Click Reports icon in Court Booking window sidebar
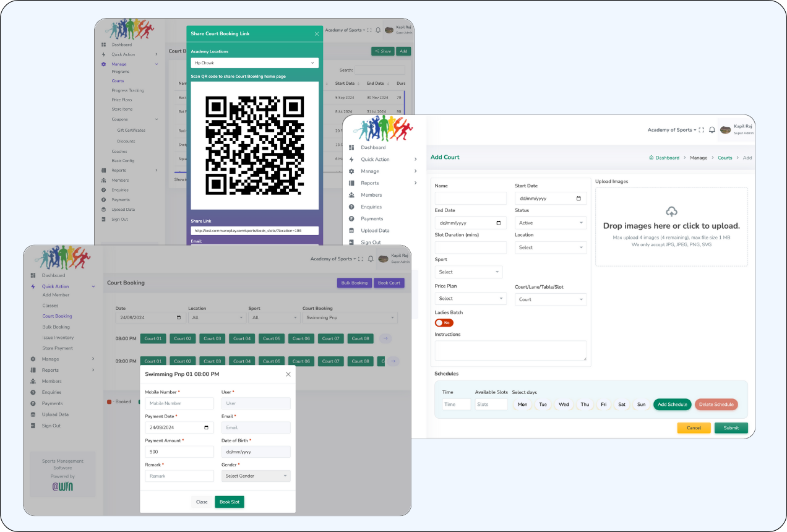Viewport: 787px width, 532px height. point(33,370)
